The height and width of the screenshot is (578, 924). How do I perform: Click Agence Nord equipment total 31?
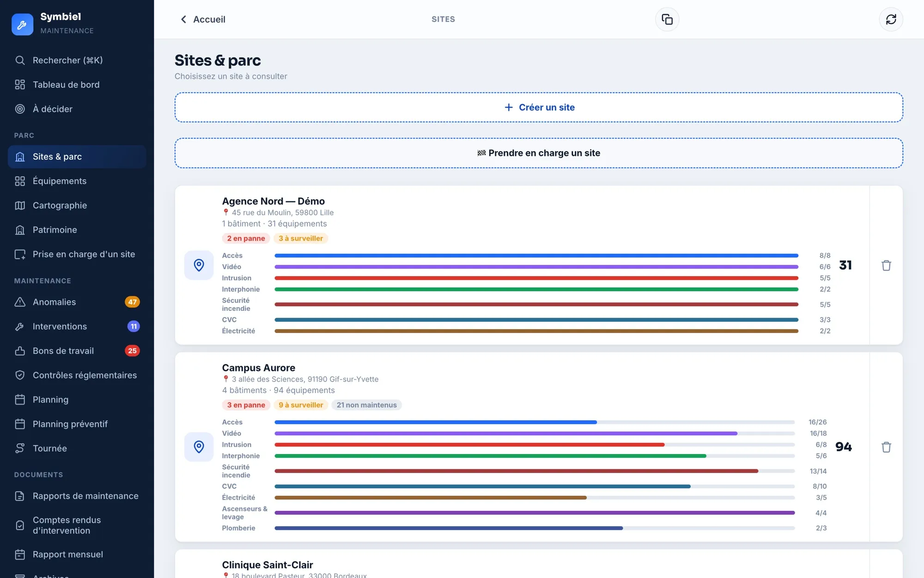pos(845,265)
